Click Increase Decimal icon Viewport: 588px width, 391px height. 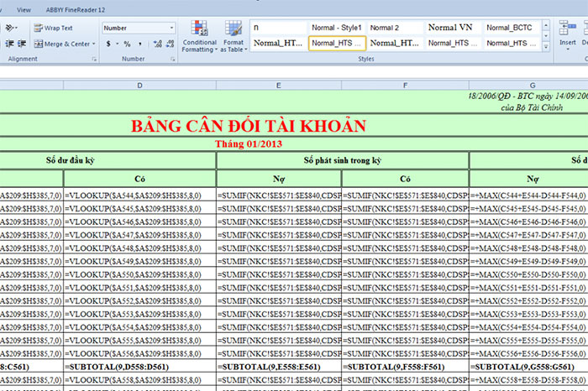click(x=158, y=44)
